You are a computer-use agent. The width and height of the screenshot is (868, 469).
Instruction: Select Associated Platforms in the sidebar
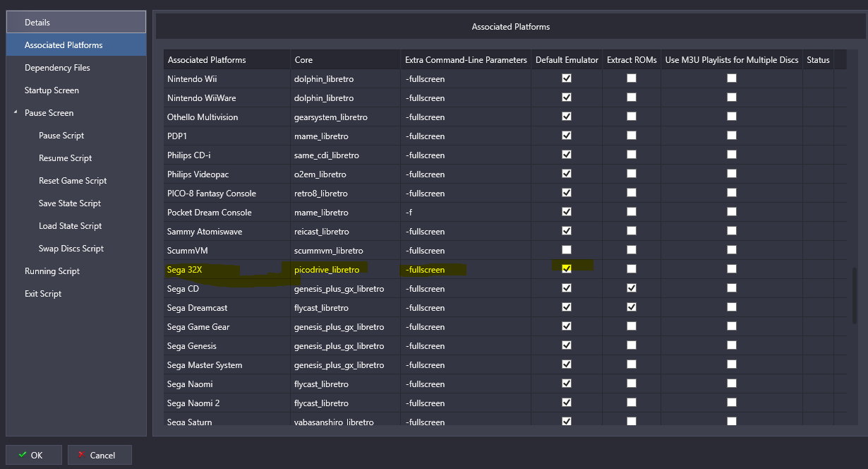pyautogui.click(x=76, y=45)
